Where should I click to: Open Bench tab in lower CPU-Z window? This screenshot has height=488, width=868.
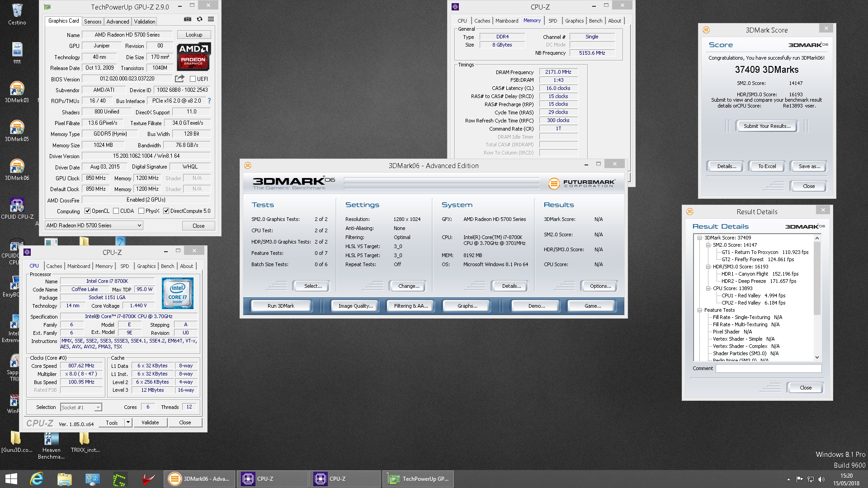click(x=167, y=266)
